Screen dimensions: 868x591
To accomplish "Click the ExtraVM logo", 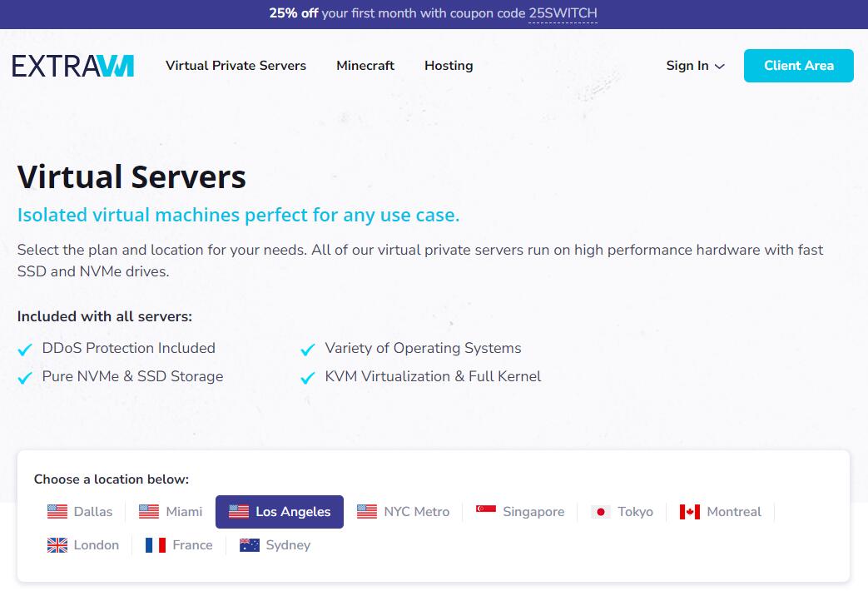I will point(72,66).
